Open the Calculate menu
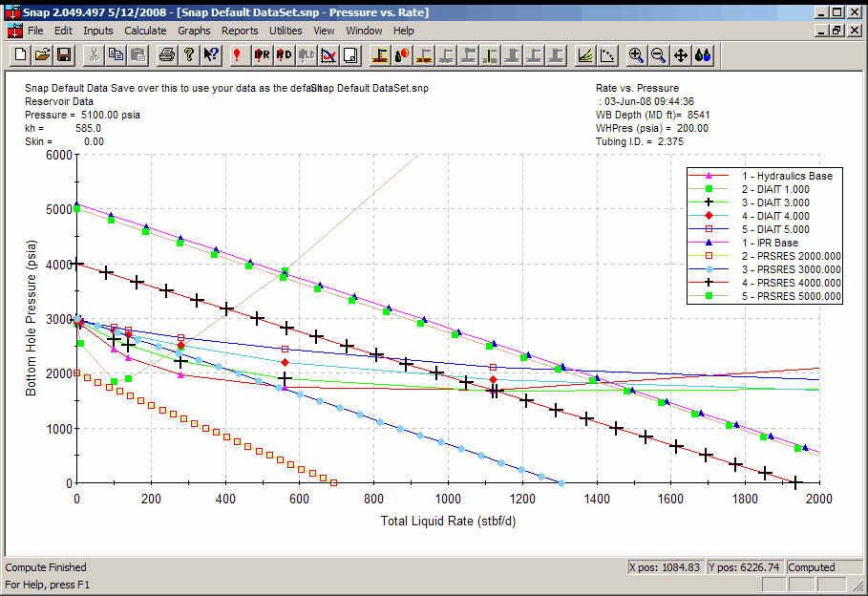The width and height of the screenshot is (868, 596). [145, 31]
